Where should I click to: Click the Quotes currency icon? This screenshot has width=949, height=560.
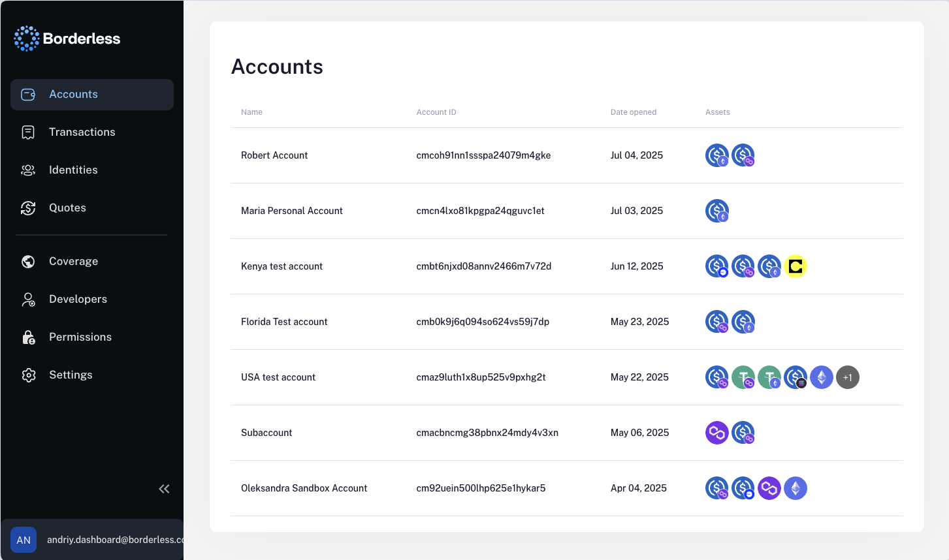point(27,208)
